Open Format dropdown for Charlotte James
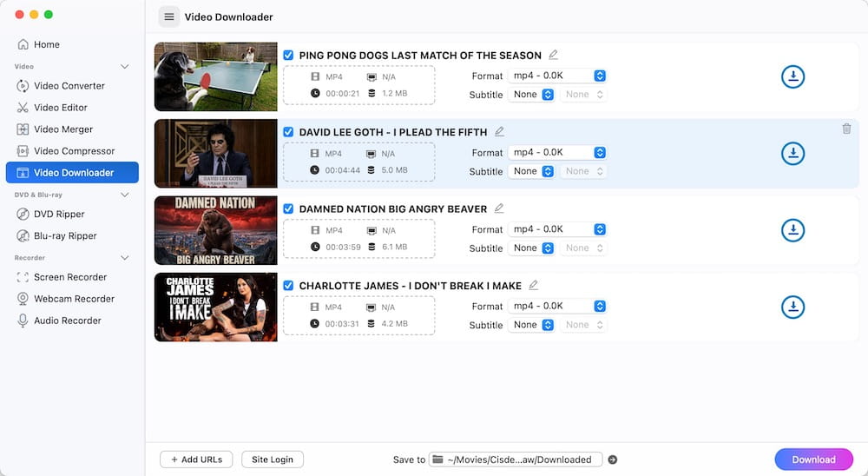 557,306
